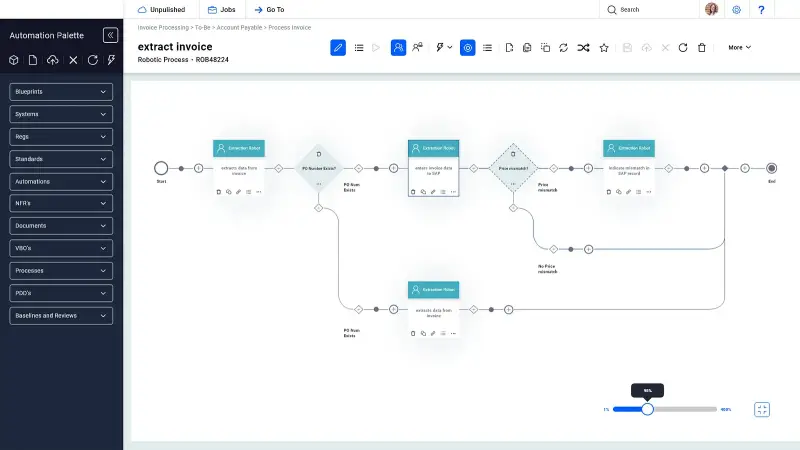Image resolution: width=800 pixels, height=450 pixels.
Task: Open the More dropdown menu
Action: pyautogui.click(x=739, y=47)
